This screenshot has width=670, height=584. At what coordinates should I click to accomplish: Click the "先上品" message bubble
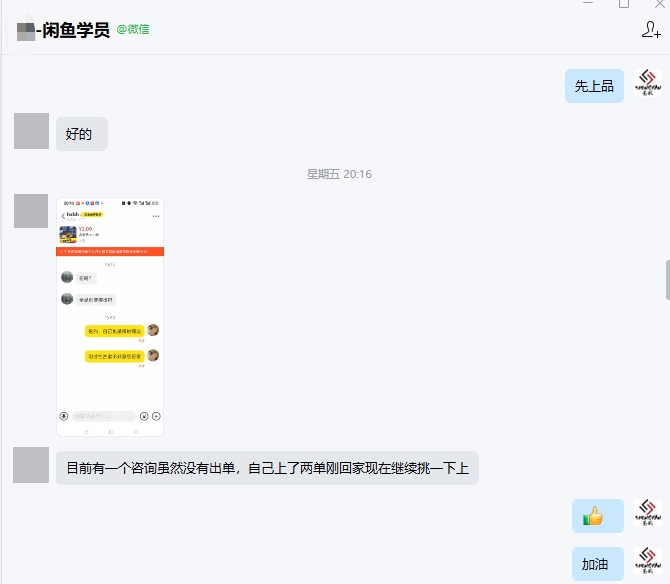tap(594, 86)
